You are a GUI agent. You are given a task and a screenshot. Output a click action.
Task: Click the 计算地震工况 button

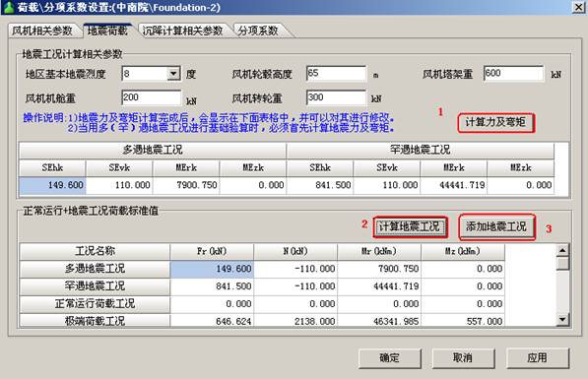(410, 226)
